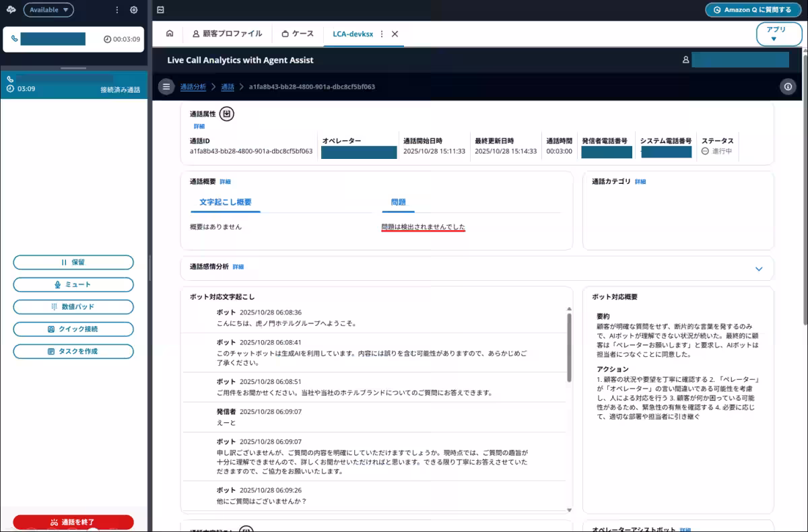808x532 pixels.
Task: Open the LCA-devksx tab options menu
Action: pos(382,34)
